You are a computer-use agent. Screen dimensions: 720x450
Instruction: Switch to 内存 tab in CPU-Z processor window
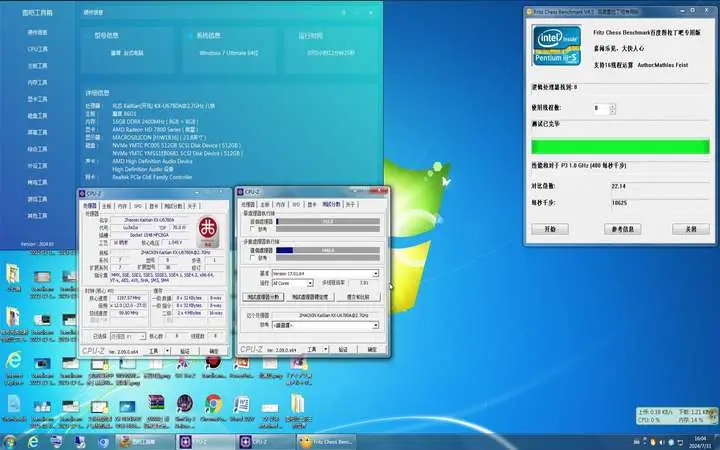122,206
